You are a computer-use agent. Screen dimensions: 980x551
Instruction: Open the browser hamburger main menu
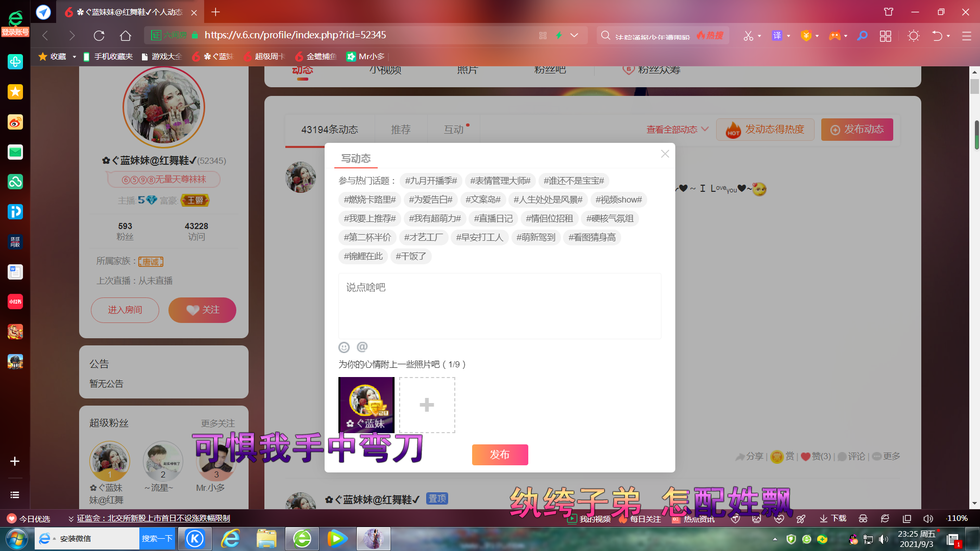coord(966,36)
